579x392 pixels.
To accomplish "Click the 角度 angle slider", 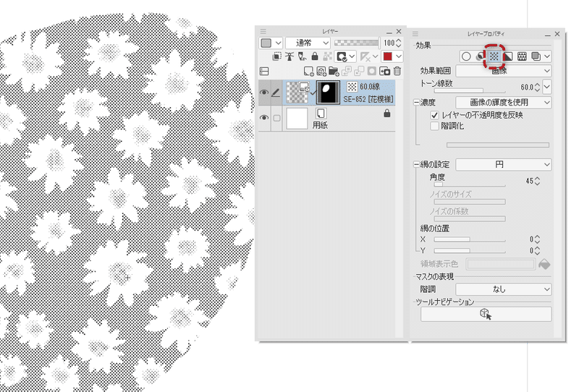I will [469, 184].
